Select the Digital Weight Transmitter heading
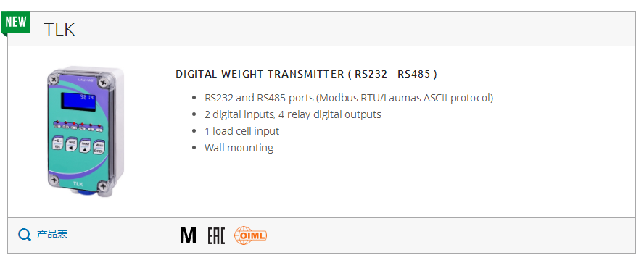 tap(306, 75)
